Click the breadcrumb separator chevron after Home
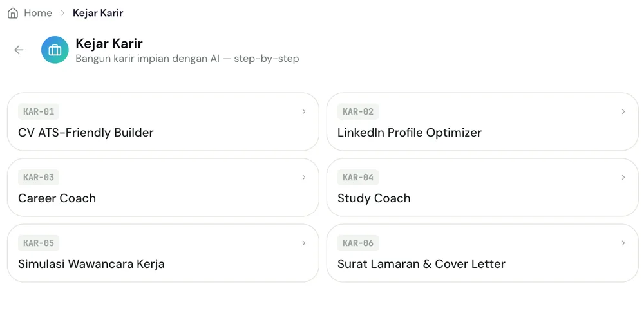Image resolution: width=644 pixels, height=322 pixels. tap(62, 13)
